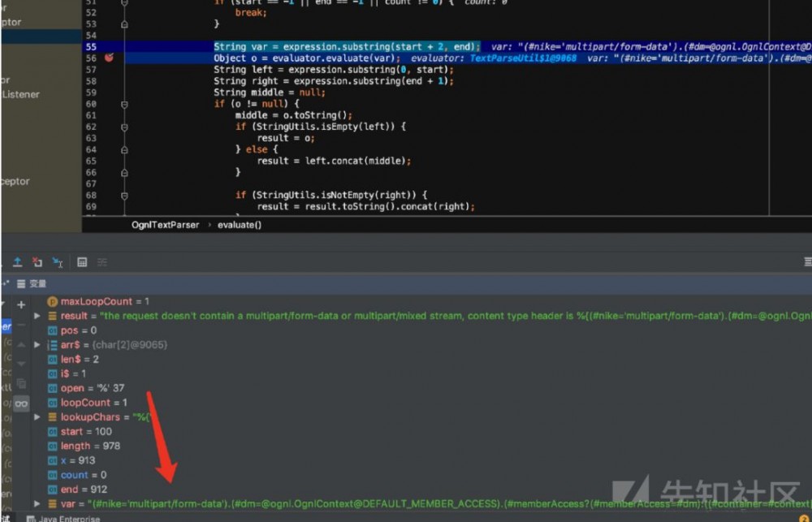Click the move watch up arrow
Viewport: 812px width, 522px height.
click(x=21, y=344)
